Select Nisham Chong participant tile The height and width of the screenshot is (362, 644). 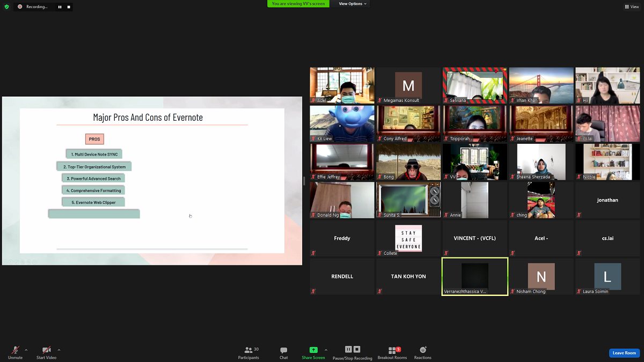[541, 276]
